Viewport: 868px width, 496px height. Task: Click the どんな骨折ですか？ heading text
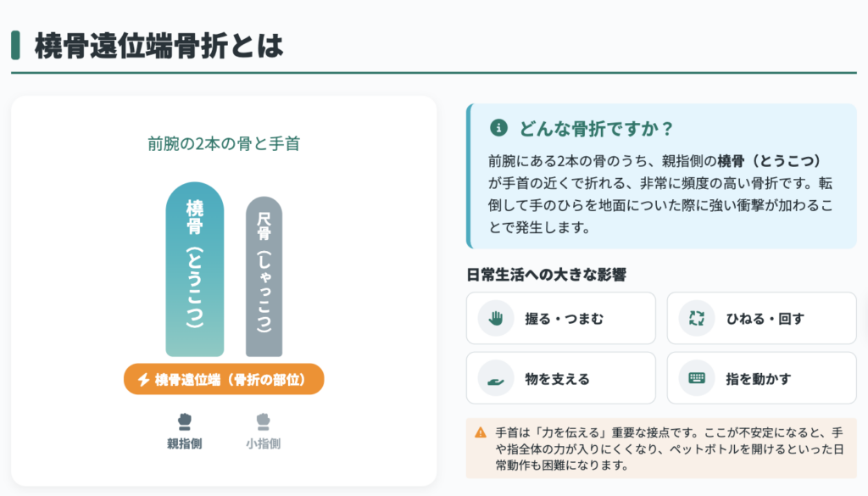(x=596, y=128)
